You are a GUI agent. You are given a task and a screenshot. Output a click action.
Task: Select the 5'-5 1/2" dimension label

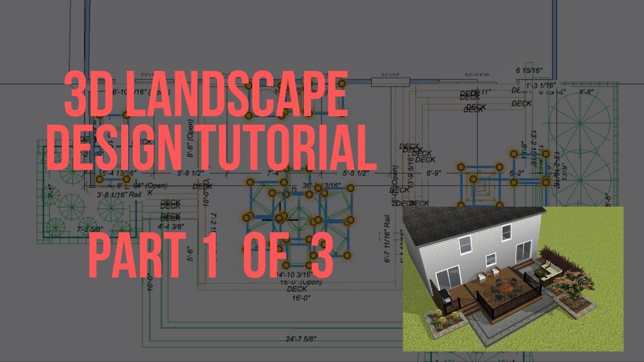click(x=356, y=173)
